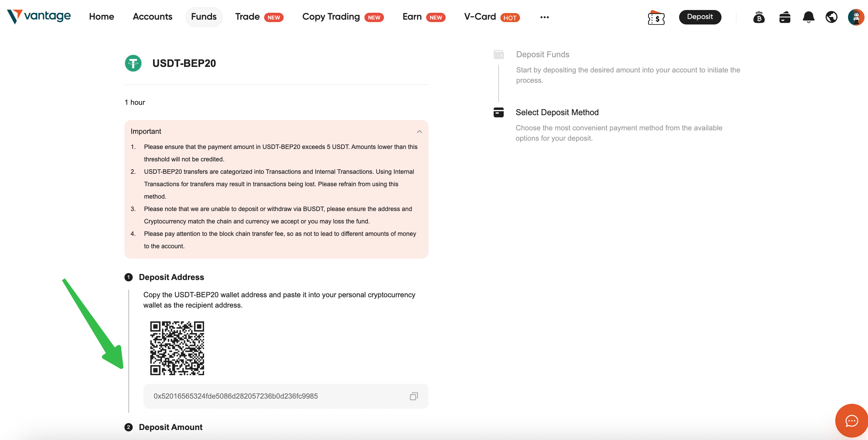Click the block chain transfer fee note

280,240
